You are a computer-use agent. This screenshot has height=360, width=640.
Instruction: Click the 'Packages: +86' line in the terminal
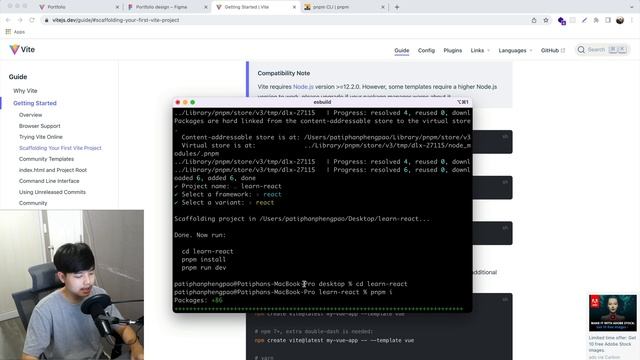click(x=198, y=300)
